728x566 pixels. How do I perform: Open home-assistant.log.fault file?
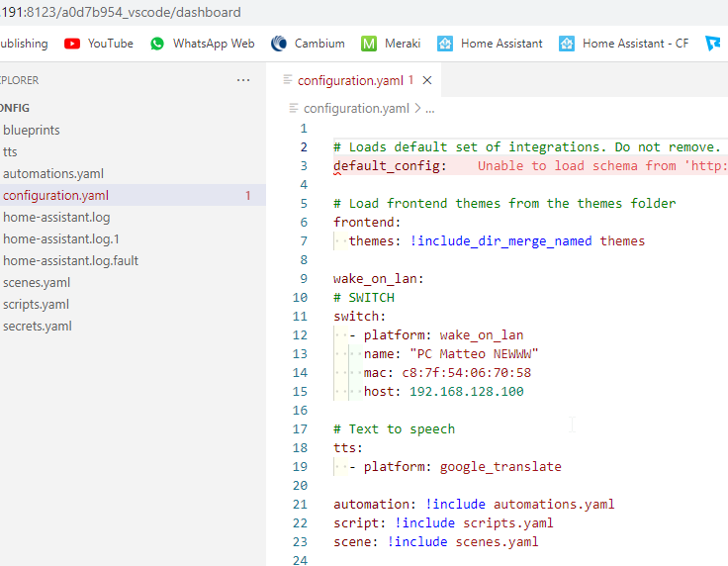(x=70, y=261)
